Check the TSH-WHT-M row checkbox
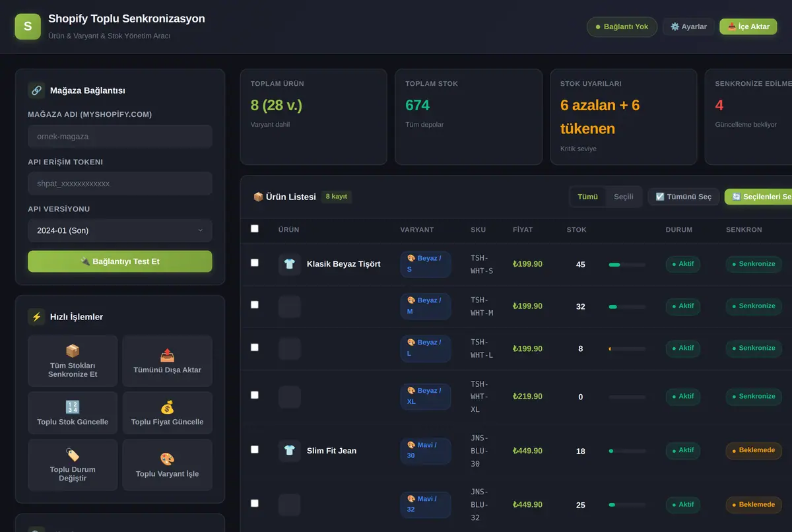 pos(255,305)
